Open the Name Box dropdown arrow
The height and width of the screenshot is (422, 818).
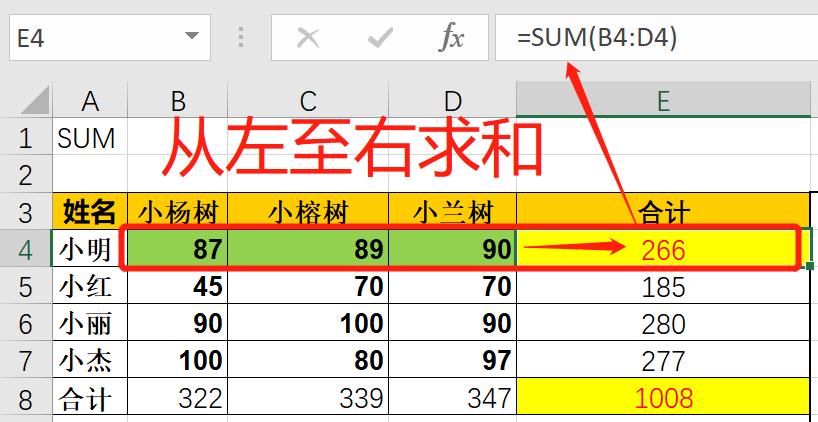pyautogui.click(x=192, y=36)
